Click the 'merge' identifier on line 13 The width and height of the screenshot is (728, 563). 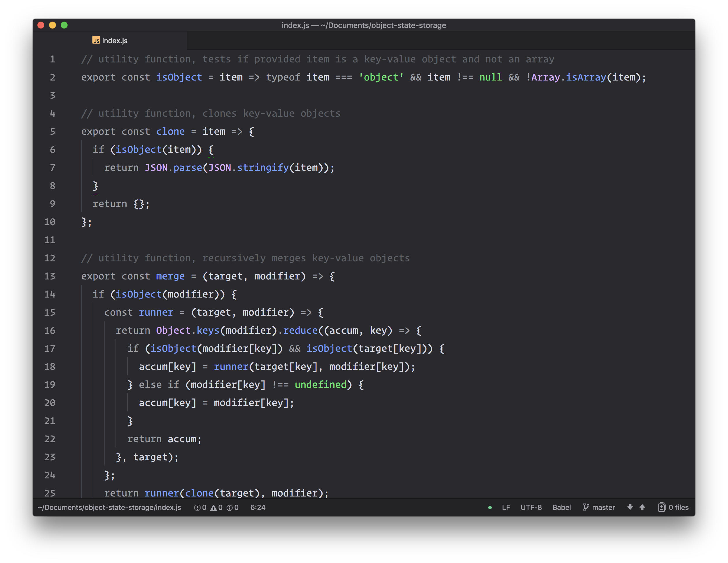pos(170,276)
